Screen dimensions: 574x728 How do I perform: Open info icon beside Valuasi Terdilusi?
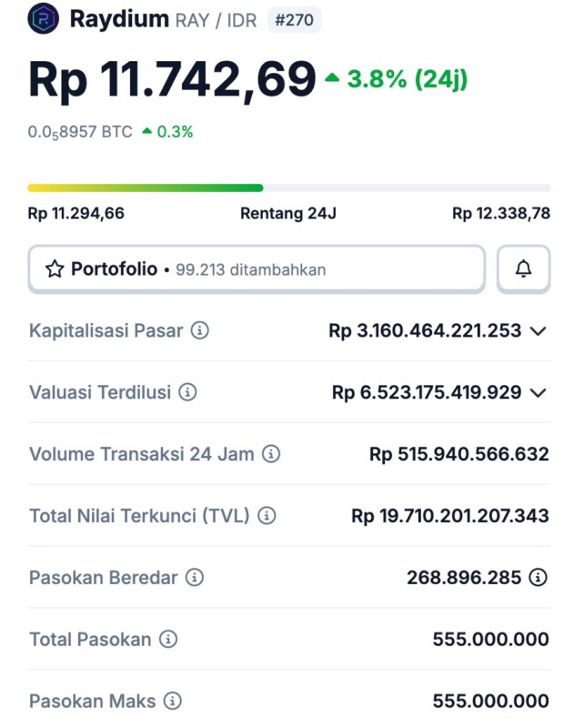click(187, 392)
